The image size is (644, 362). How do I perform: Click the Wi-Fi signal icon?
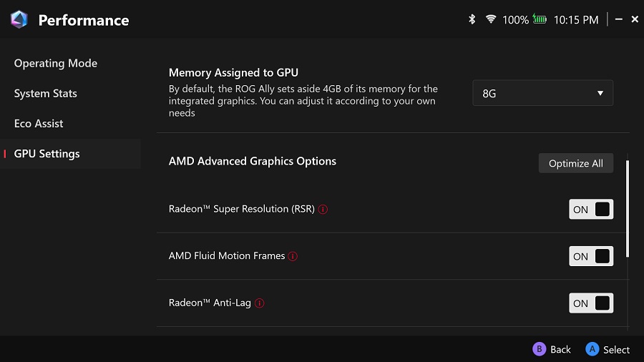tap(491, 19)
